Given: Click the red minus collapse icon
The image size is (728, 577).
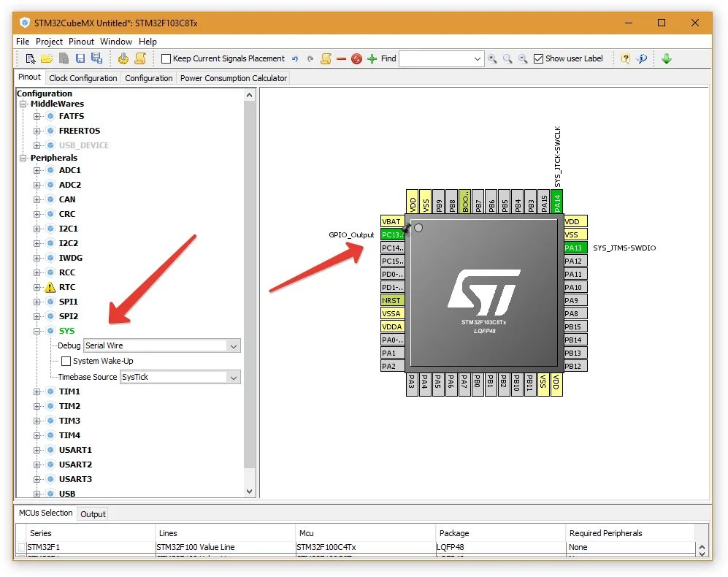Looking at the screenshot, I should tap(341, 59).
